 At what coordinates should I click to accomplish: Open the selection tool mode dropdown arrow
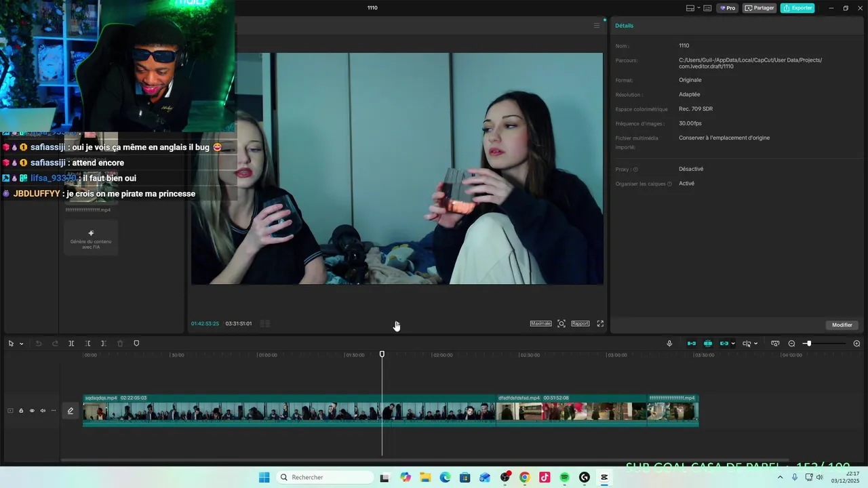click(21, 344)
